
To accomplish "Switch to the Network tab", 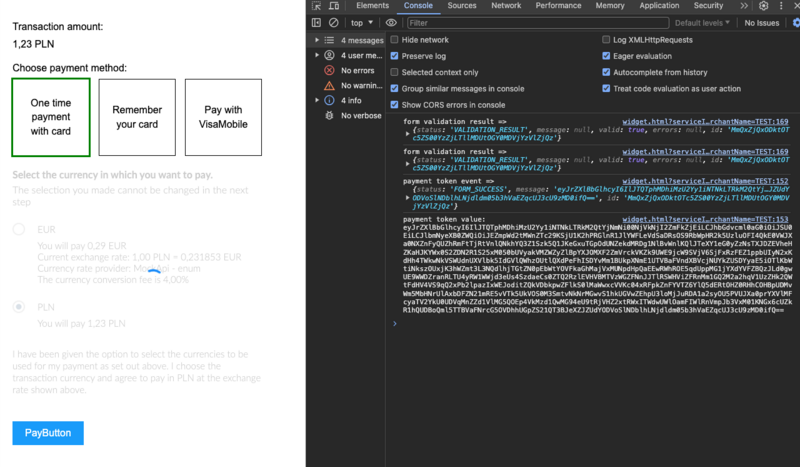I will 506,6.
